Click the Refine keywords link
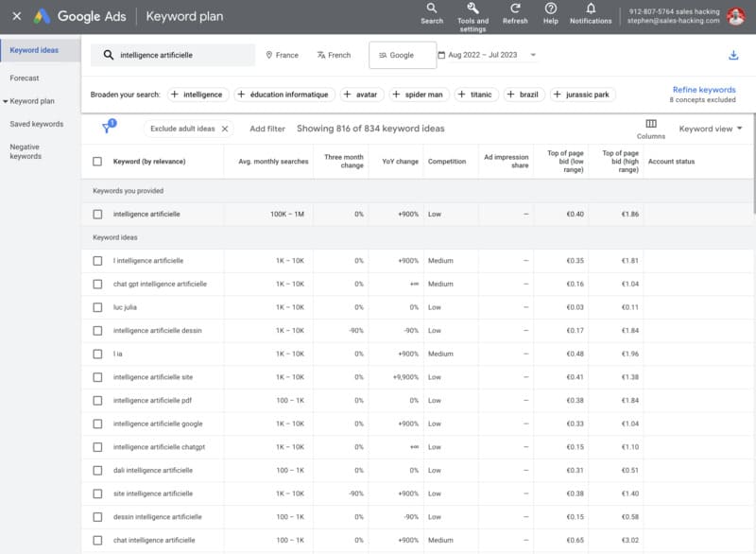 pyautogui.click(x=704, y=90)
